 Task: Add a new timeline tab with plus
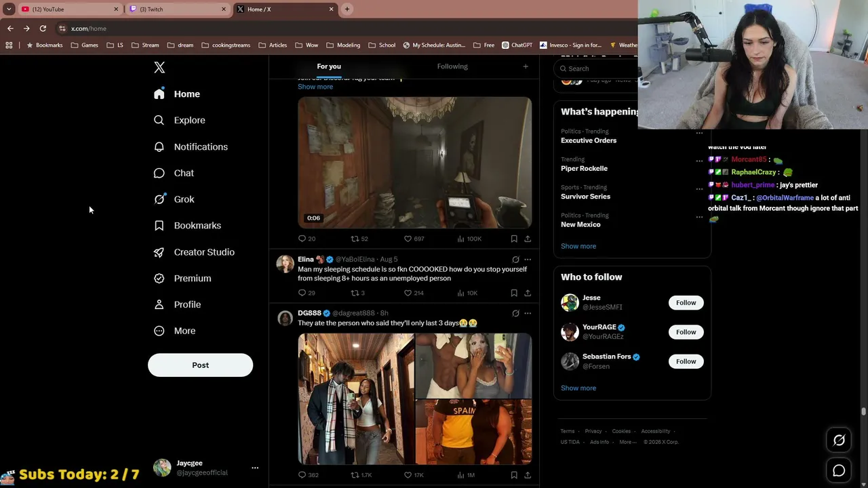(x=526, y=66)
